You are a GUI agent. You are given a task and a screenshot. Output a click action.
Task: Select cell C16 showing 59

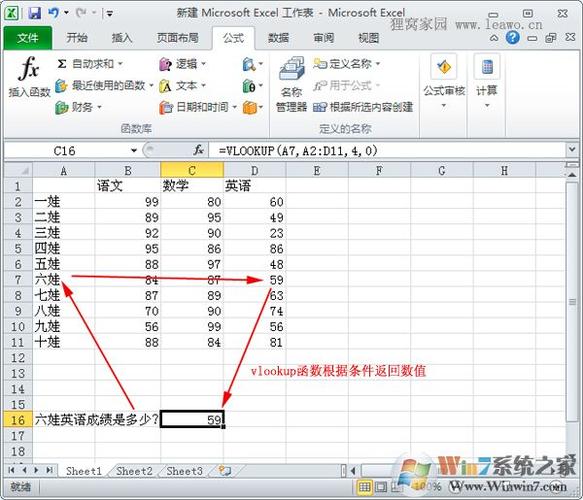pos(192,420)
